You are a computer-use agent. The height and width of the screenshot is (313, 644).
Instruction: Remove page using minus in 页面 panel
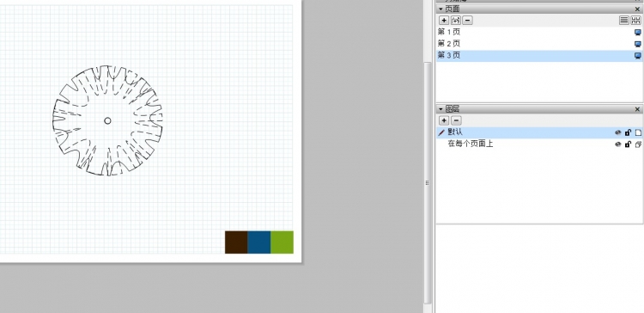coord(467,20)
